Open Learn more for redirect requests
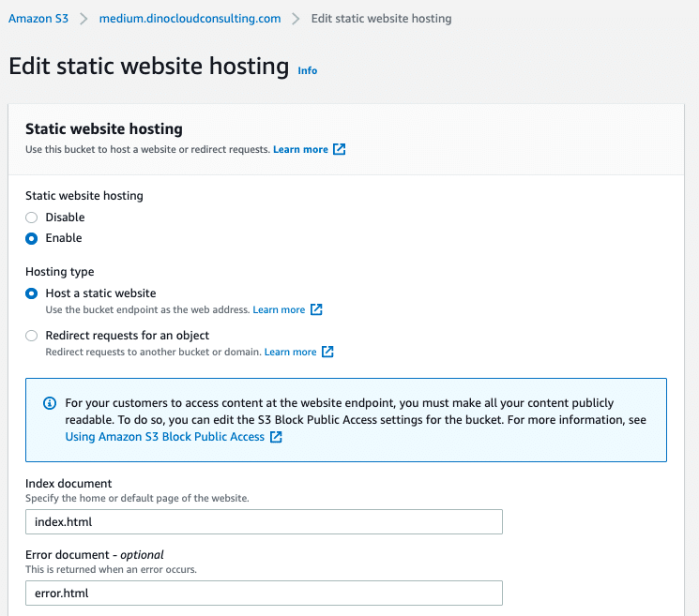Viewport: 699px width, 616px height. click(290, 352)
